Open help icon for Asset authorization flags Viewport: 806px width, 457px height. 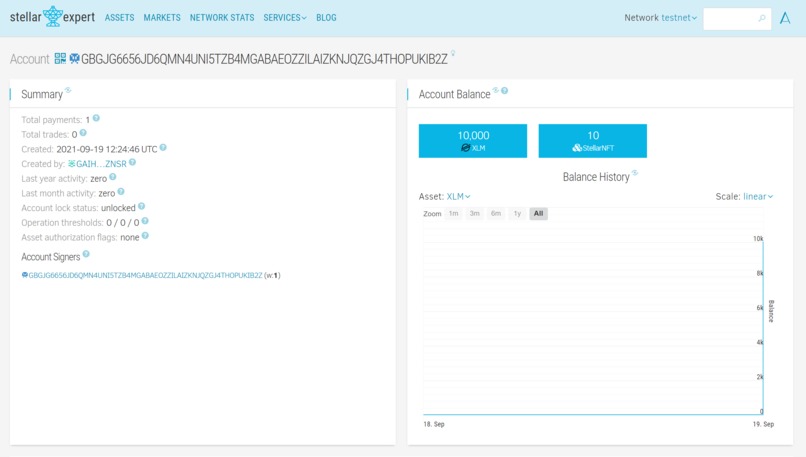point(145,236)
